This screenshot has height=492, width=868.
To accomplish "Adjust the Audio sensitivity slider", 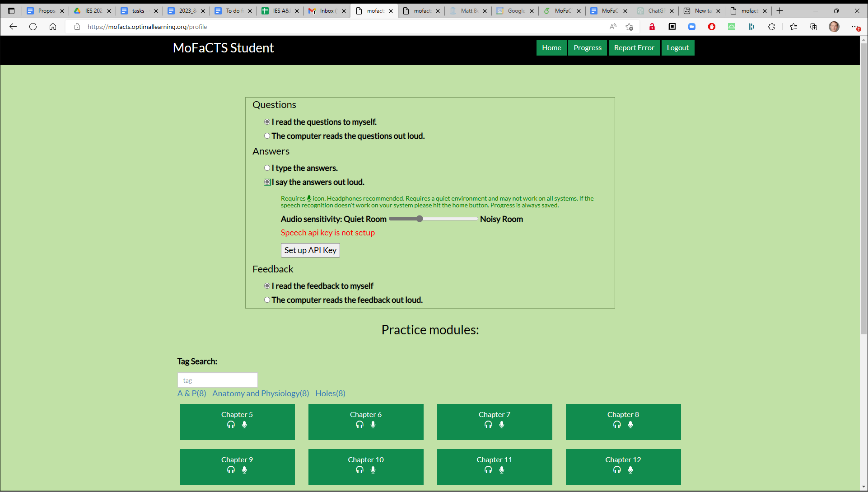I will coord(420,219).
